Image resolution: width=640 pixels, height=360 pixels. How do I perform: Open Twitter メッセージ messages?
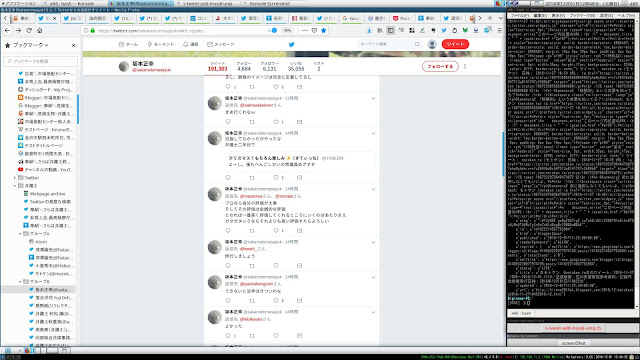pyautogui.click(x=221, y=44)
